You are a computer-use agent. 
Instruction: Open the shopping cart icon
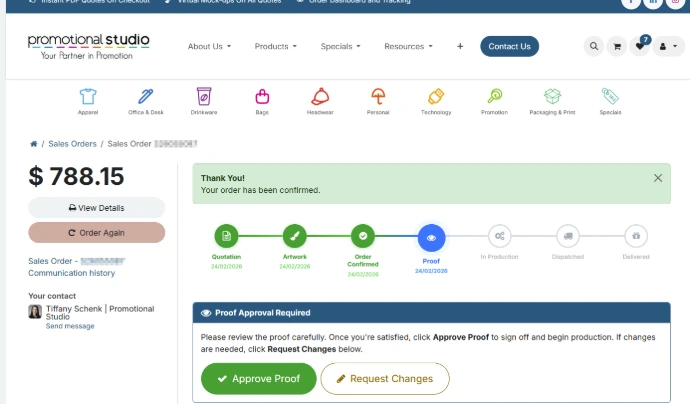617,46
